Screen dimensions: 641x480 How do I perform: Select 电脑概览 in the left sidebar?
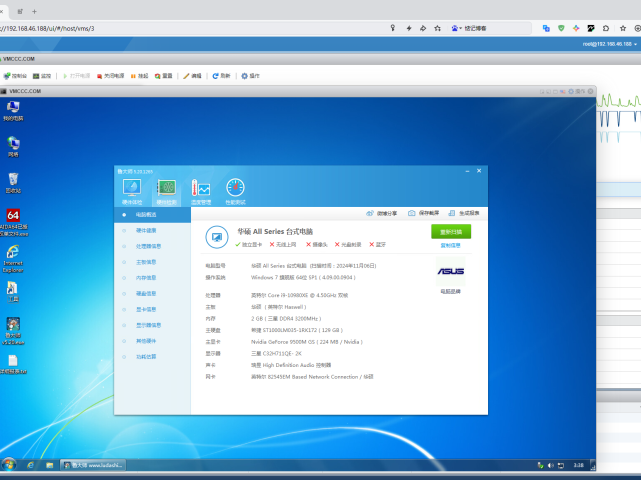tap(145, 214)
